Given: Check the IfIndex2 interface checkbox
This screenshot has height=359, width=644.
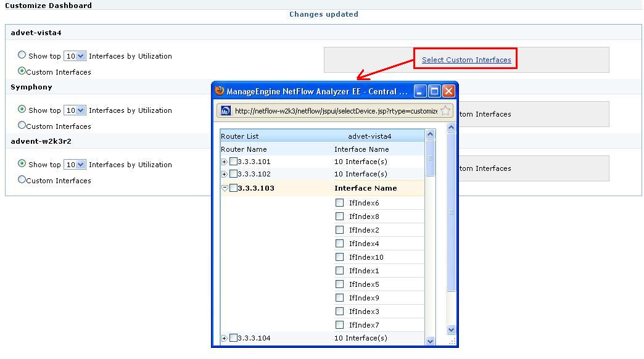Looking at the screenshot, I should point(340,229).
